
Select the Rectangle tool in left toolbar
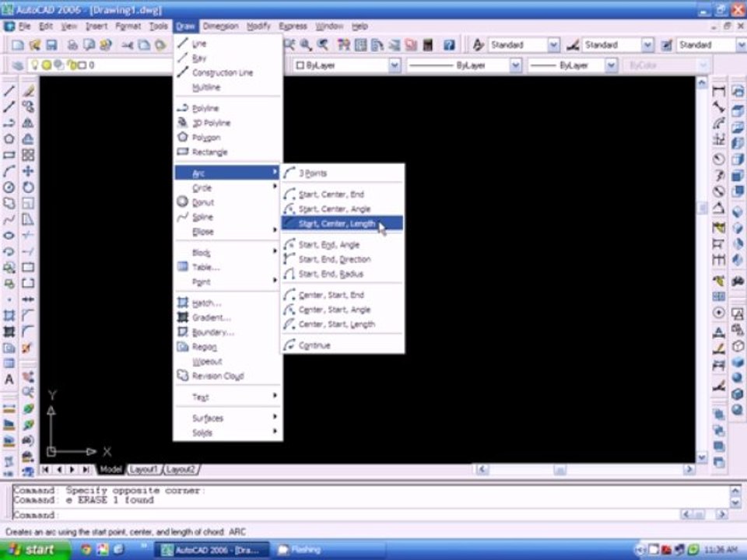[9, 156]
